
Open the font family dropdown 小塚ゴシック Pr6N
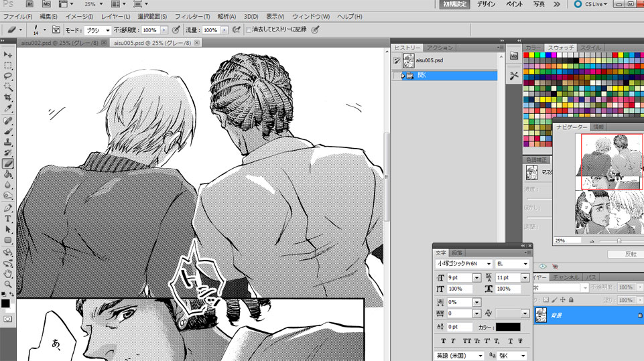click(x=464, y=264)
